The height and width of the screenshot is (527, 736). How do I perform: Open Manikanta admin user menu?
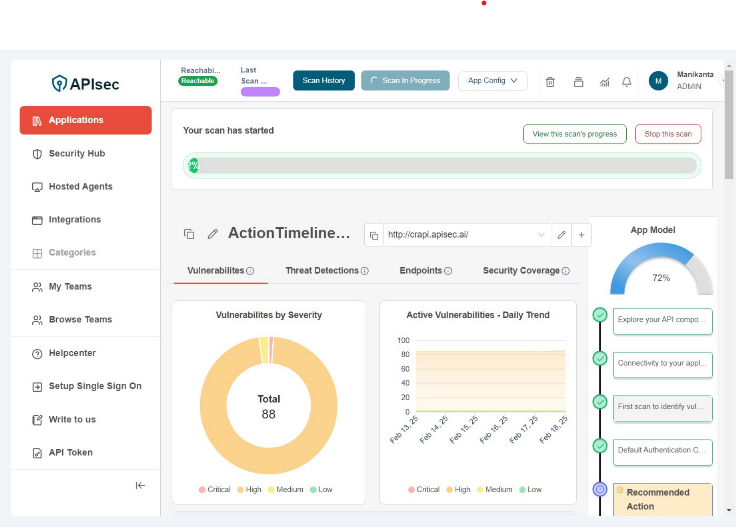(688, 81)
